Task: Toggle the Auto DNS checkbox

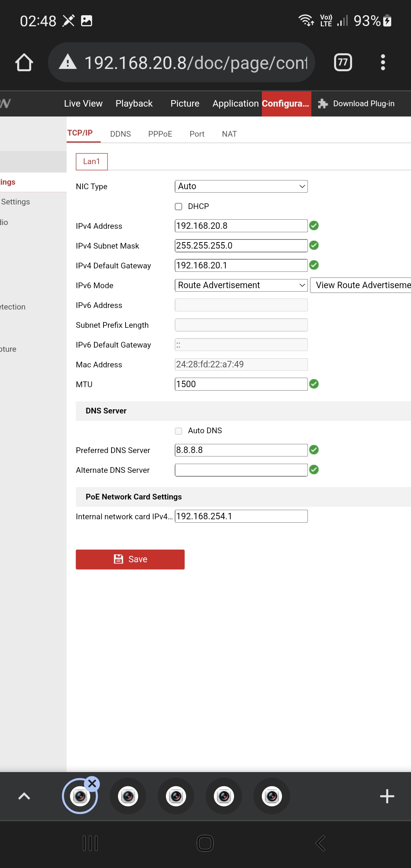Action: [x=178, y=431]
